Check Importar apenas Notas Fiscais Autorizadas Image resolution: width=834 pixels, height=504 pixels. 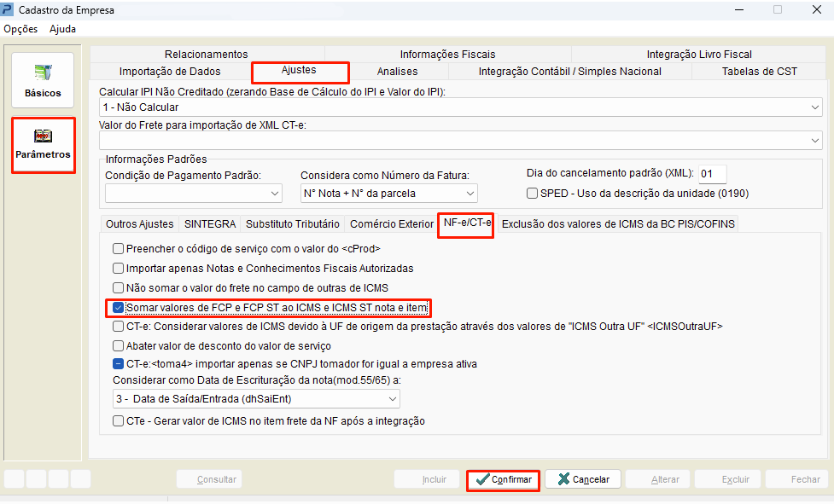click(x=118, y=268)
